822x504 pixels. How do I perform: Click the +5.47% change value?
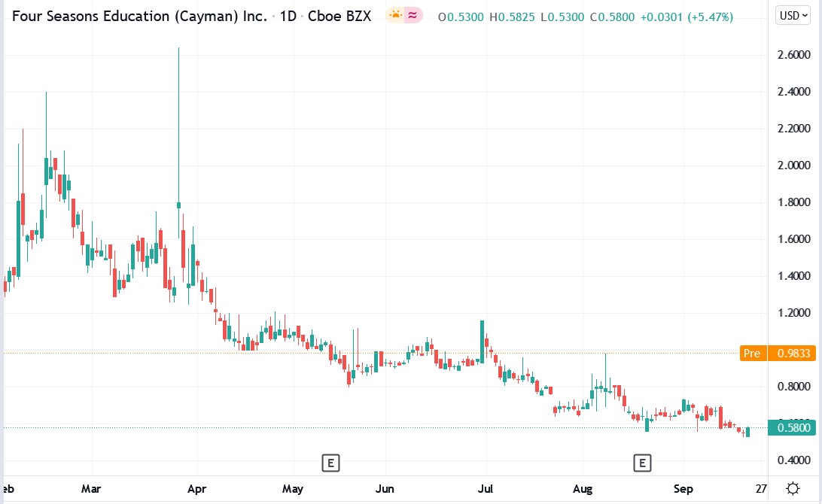tap(708, 15)
